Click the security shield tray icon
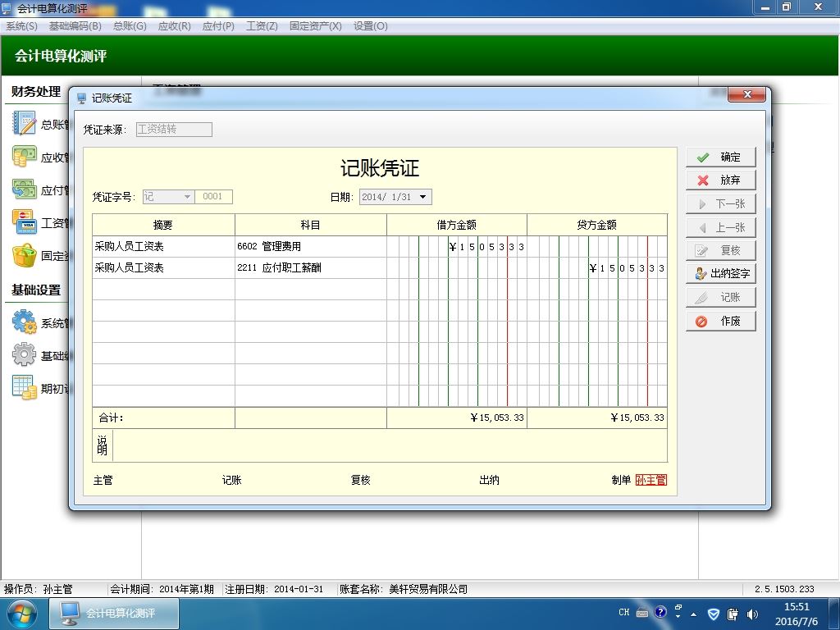The height and width of the screenshot is (630, 840). pos(714,614)
